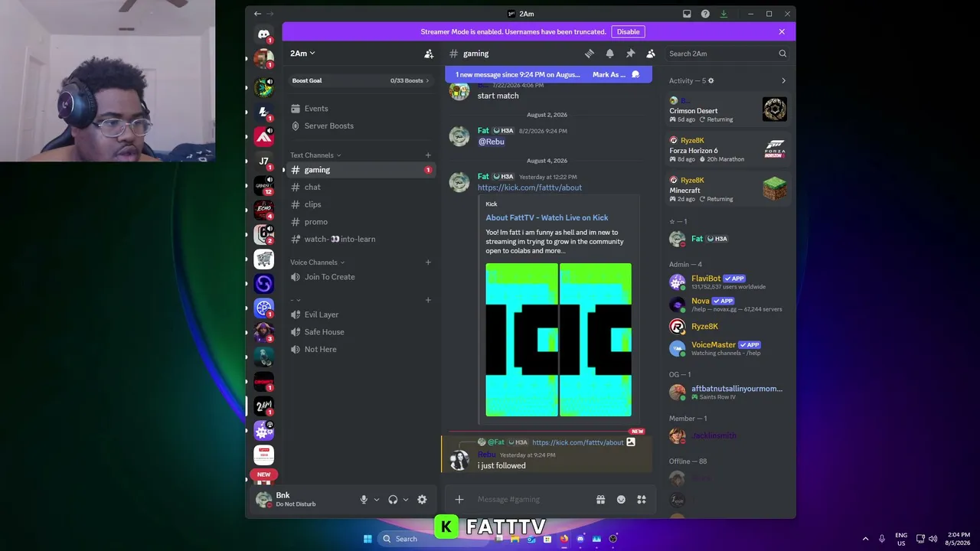980x551 pixels.
Task: Open Firefox from the taskbar
Action: (564, 539)
